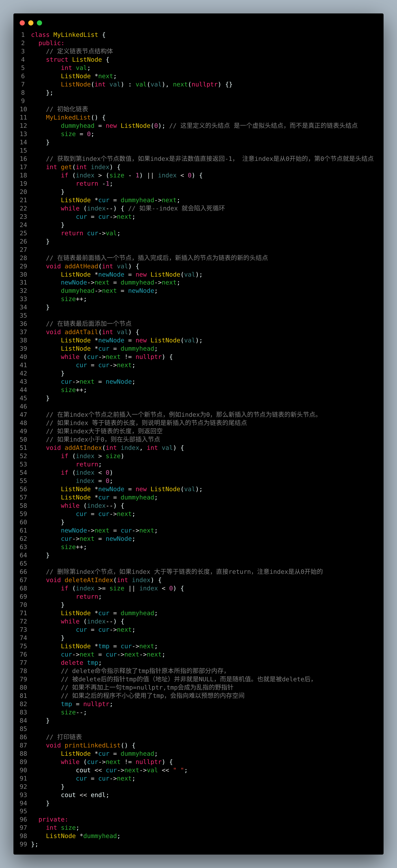Click the 'return cur->val;' statement
This screenshot has width=397, height=868.
point(91,233)
